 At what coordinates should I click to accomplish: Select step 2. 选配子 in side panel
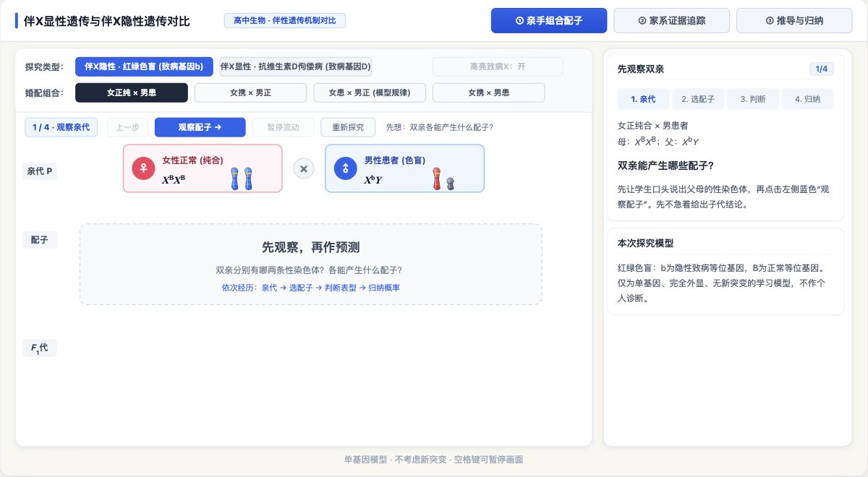click(x=698, y=99)
